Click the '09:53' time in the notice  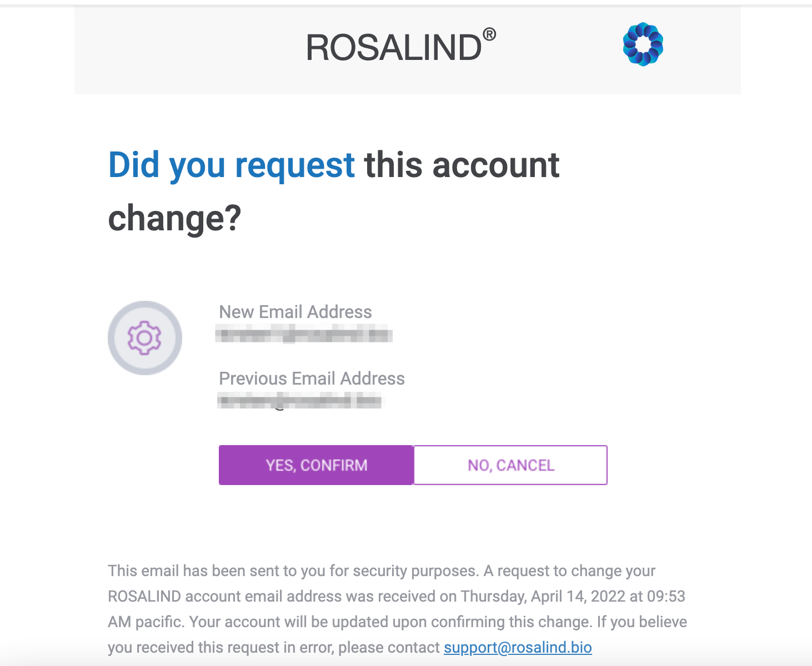[666, 596]
